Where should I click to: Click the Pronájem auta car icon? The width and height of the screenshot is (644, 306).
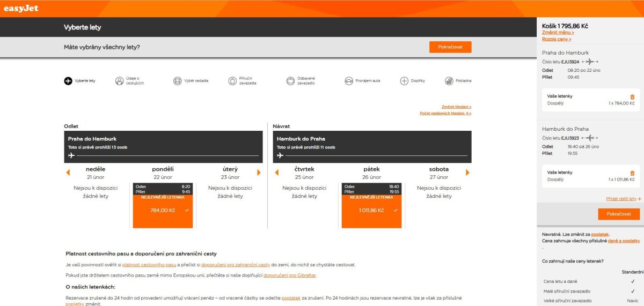[349, 81]
